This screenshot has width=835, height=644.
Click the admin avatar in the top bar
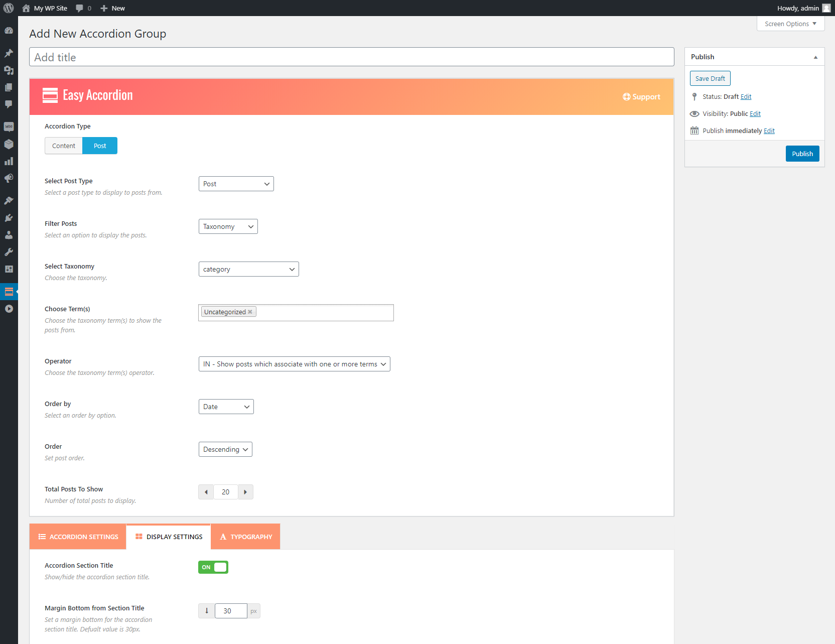coord(826,8)
